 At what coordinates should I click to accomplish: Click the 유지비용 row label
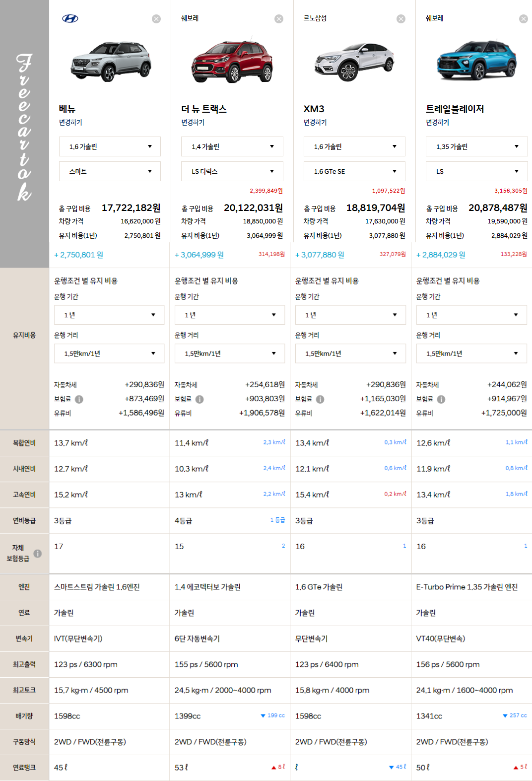click(x=24, y=335)
